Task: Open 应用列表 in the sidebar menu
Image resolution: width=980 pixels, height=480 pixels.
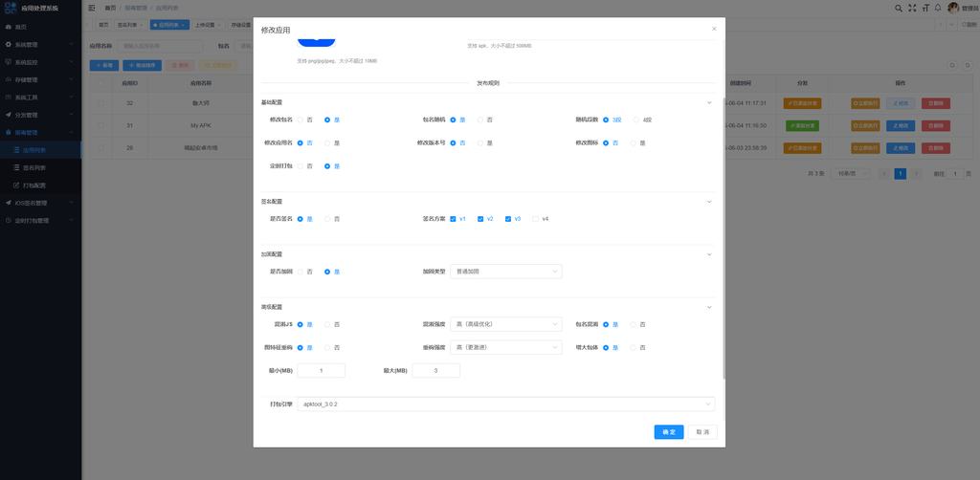Action: coord(40,150)
